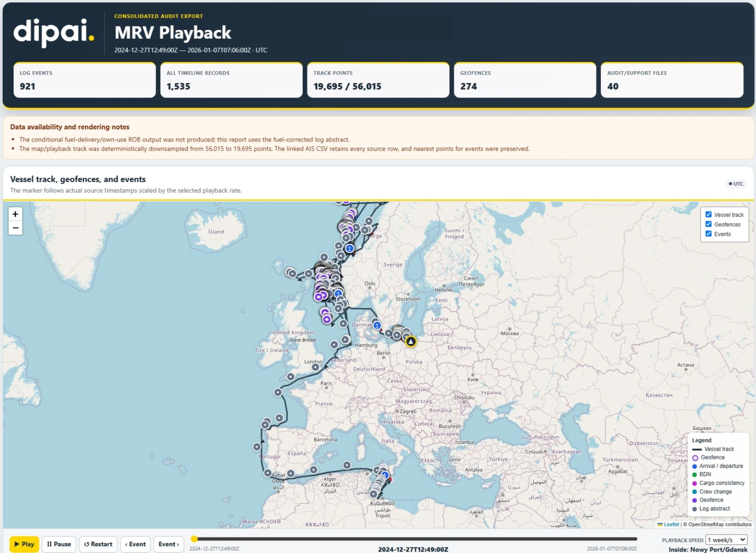Uncheck the Geofences layer checkbox
Viewport: 756px width, 553px height.
(x=709, y=224)
